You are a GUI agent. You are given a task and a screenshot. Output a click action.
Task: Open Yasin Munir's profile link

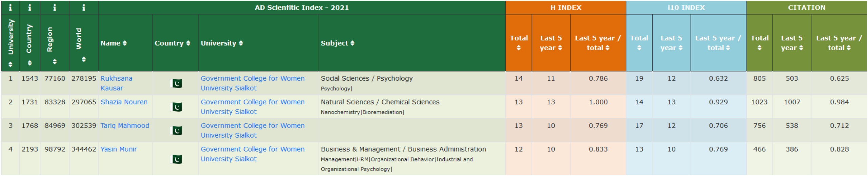[x=119, y=149]
